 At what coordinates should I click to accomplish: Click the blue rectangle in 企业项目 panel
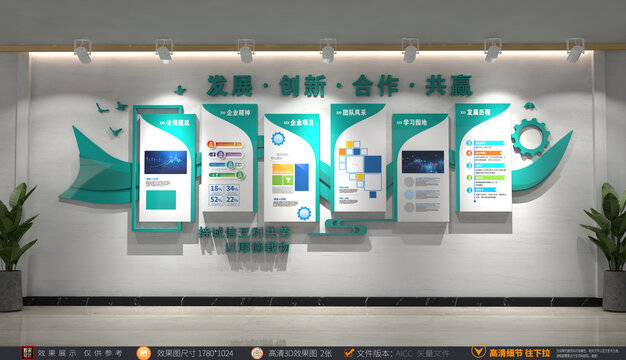pyautogui.click(x=302, y=177)
